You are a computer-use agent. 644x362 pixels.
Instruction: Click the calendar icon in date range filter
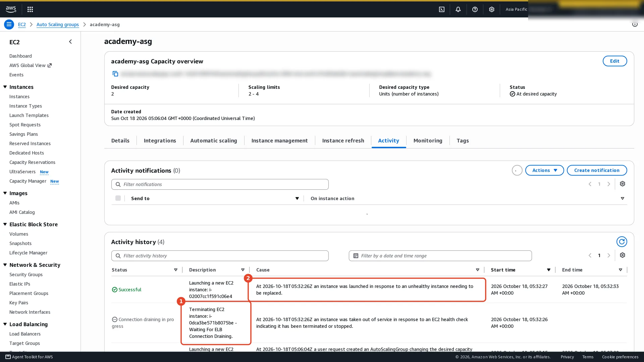(x=356, y=256)
